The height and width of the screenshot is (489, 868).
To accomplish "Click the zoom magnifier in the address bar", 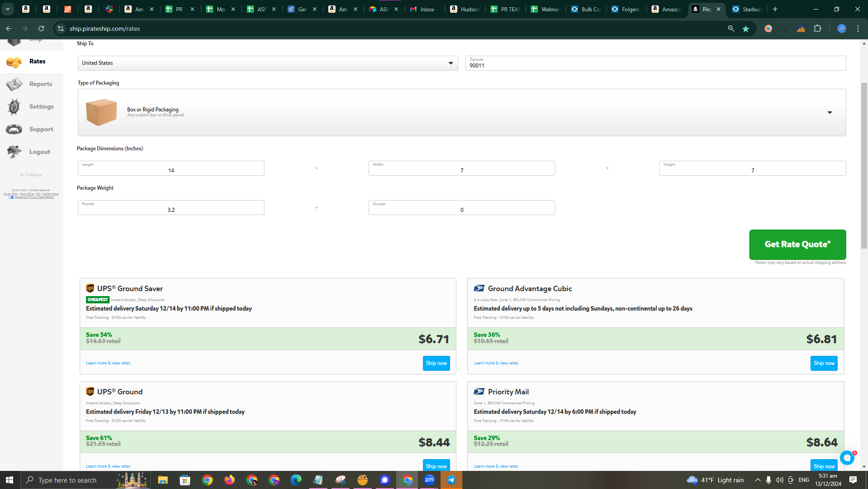I will tap(731, 29).
